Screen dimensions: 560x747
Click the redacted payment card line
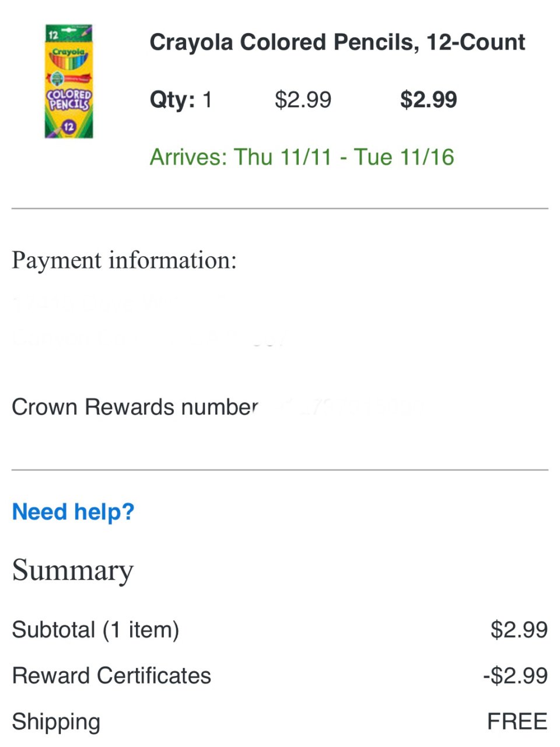[x=149, y=338]
